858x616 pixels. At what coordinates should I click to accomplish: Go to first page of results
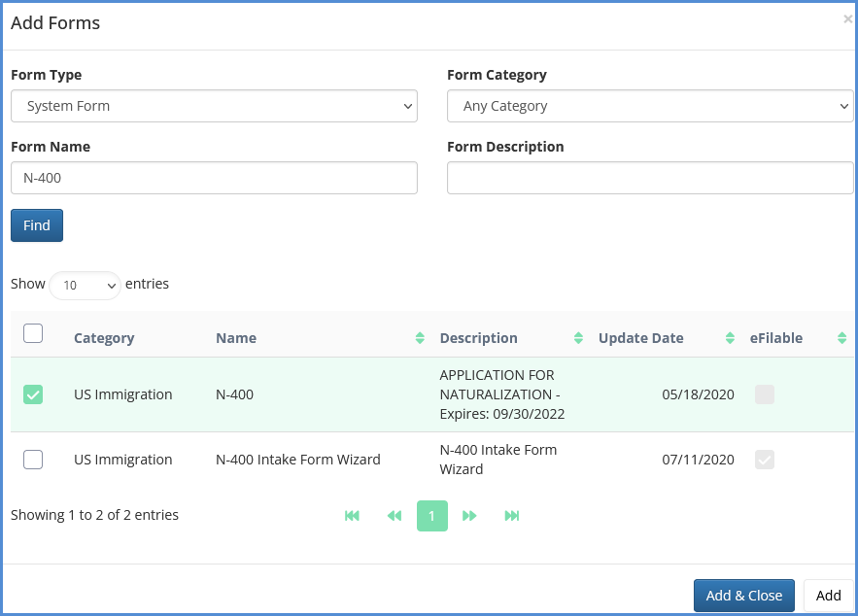coord(353,516)
